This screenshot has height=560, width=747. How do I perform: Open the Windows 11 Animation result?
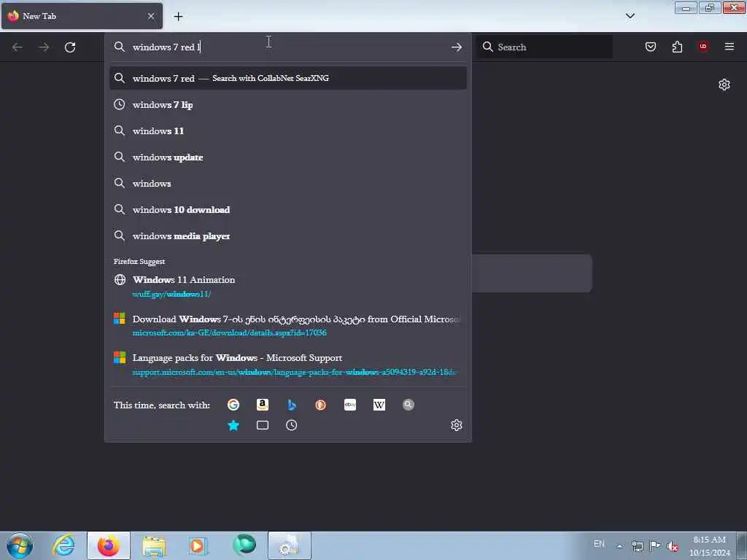[288, 287]
